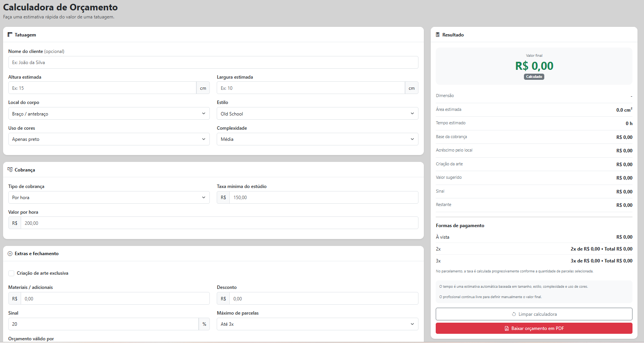Image resolution: width=644 pixels, height=343 pixels.
Task: Focus the Nome do cliente input field
Action: pos(213,63)
